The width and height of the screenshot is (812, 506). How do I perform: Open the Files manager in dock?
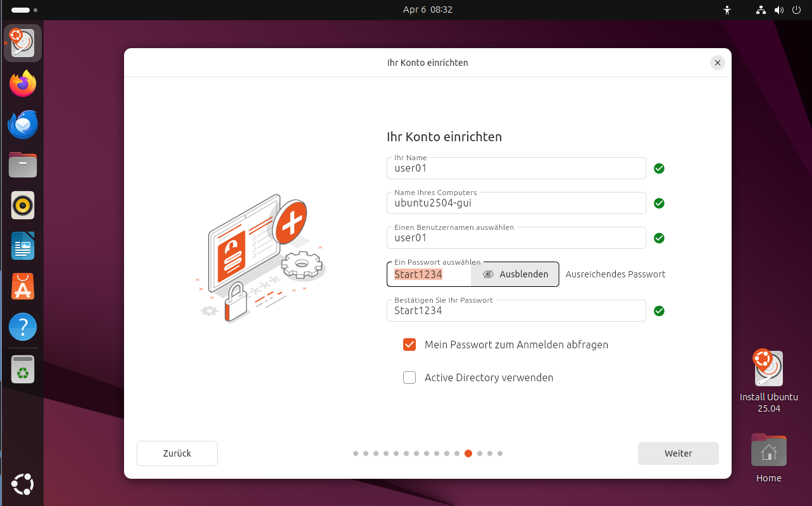pos(23,165)
